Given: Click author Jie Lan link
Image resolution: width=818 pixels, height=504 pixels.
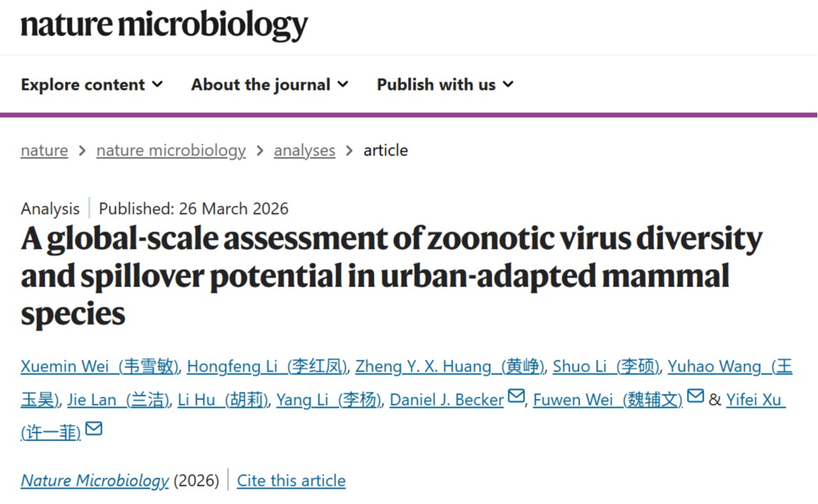Looking at the screenshot, I should 119,400.
